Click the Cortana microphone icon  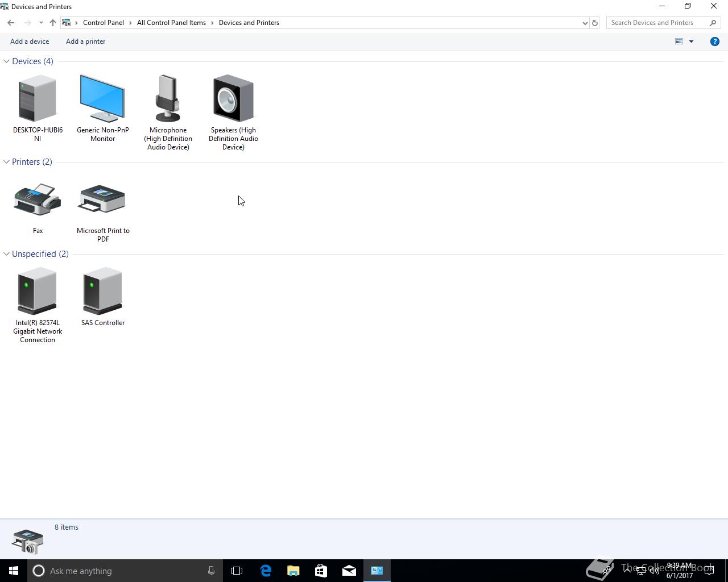tap(211, 571)
